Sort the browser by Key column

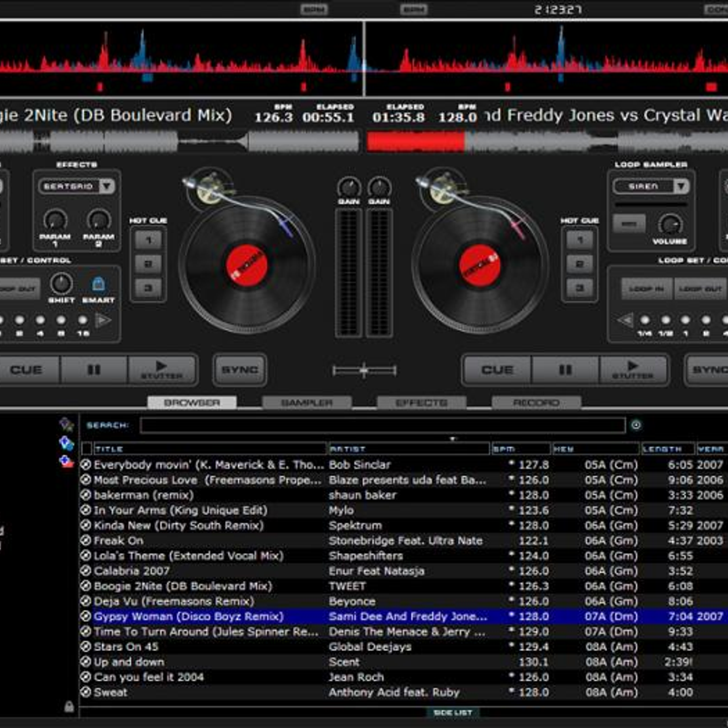tap(596, 449)
